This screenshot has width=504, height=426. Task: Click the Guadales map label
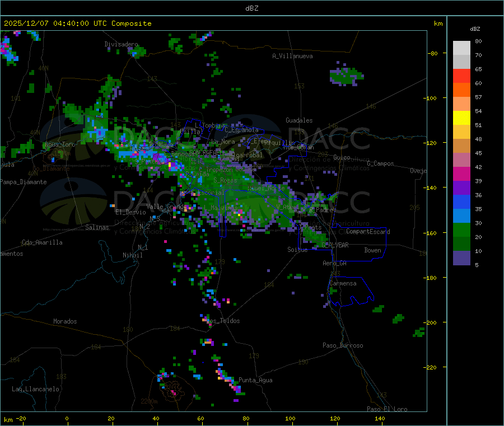point(299,120)
